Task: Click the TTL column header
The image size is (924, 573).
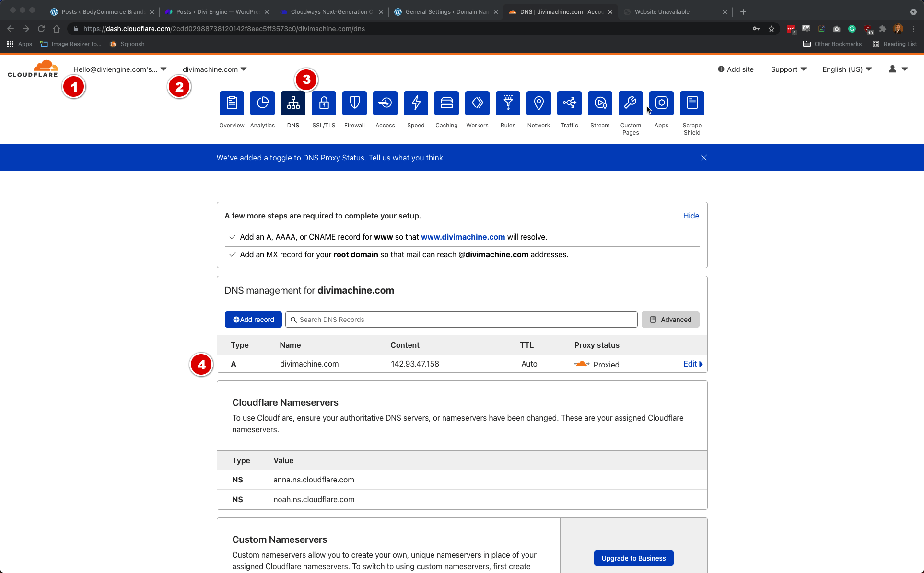Action: pos(526,345)
